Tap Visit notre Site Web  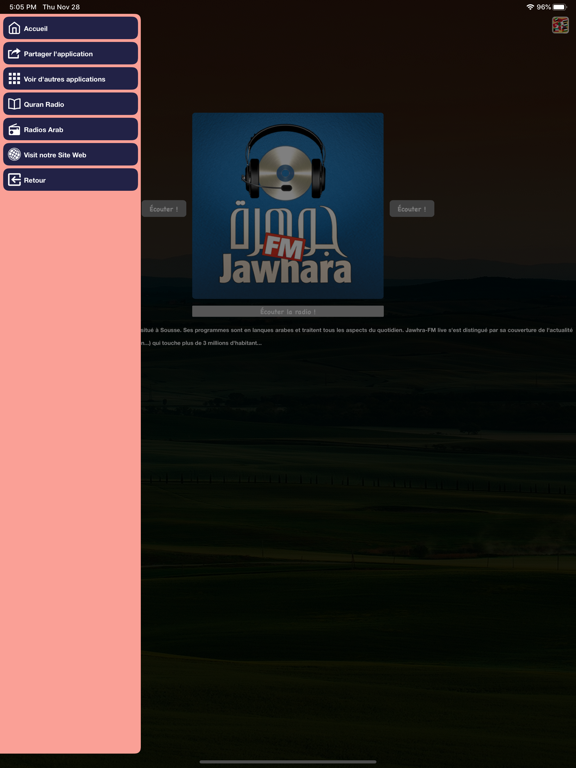tap(71, 154)
